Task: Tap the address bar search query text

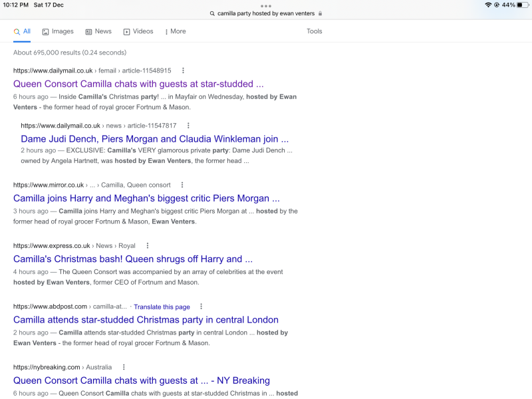Action: click(x=266, y=13)
